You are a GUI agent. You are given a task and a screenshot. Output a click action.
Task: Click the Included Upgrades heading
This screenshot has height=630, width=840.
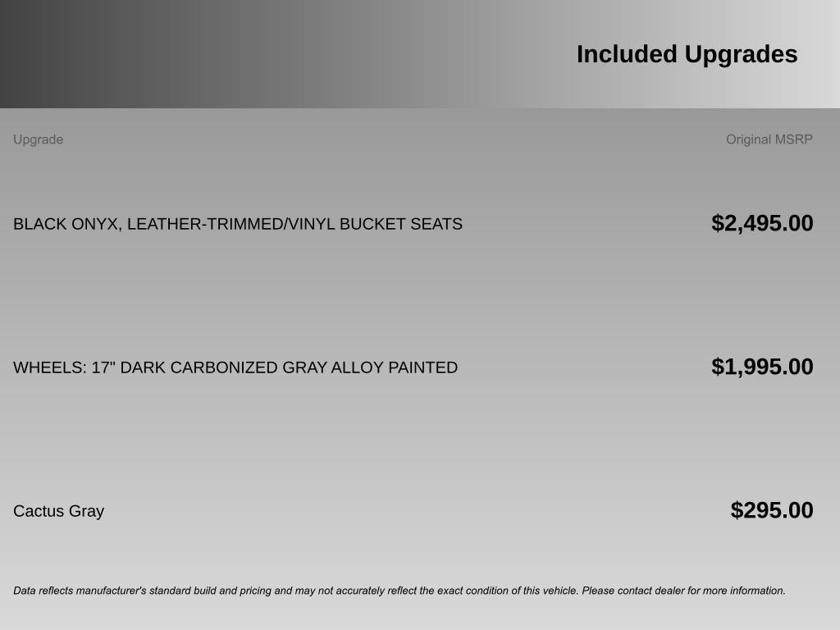pos(687,54)
